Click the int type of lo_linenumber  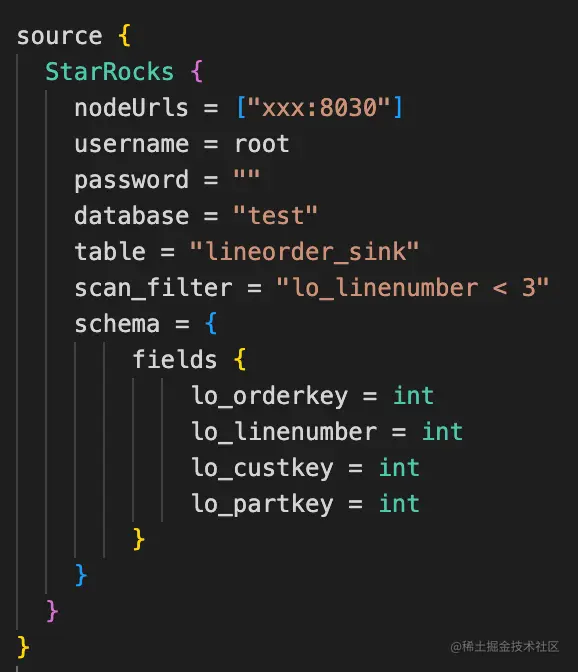[x=443, y=432]
